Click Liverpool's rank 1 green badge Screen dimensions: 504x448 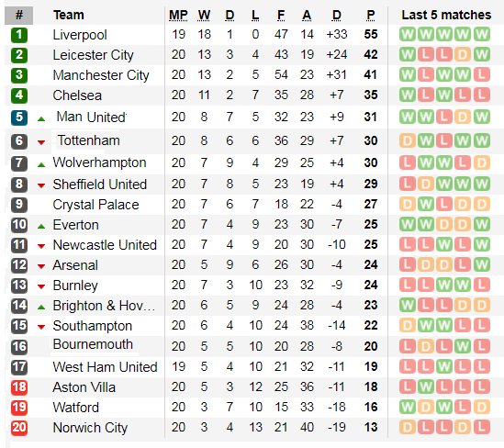coord(19,35)
